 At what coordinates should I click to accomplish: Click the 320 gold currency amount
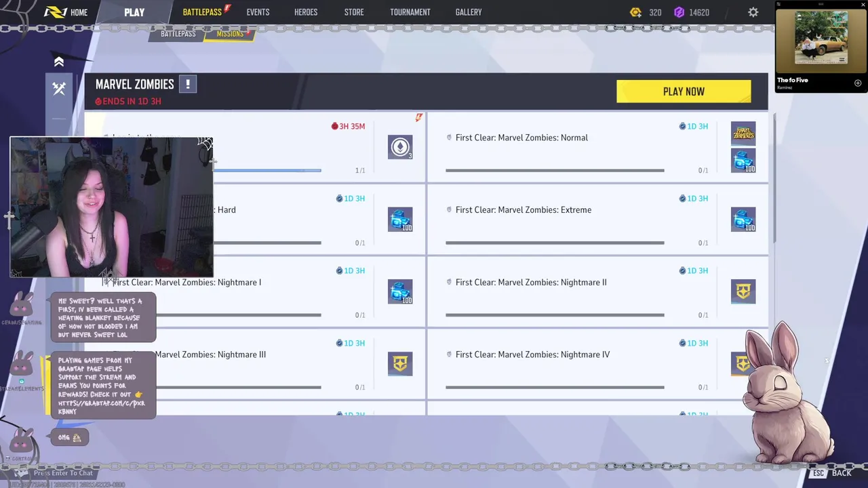tap(655, 13)
